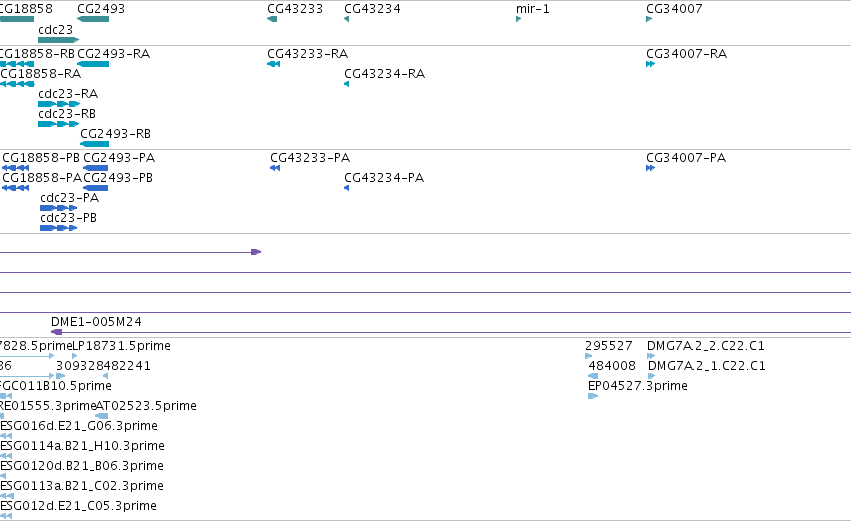Select the CG2493 gene glyph
Viewport: 851px width, 521px height.
click(93, 19)
